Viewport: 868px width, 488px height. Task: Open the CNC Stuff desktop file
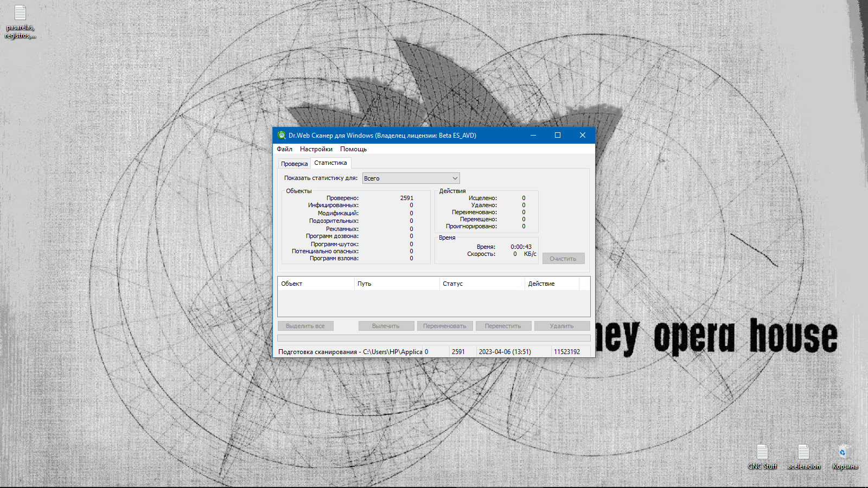point(762,457)
